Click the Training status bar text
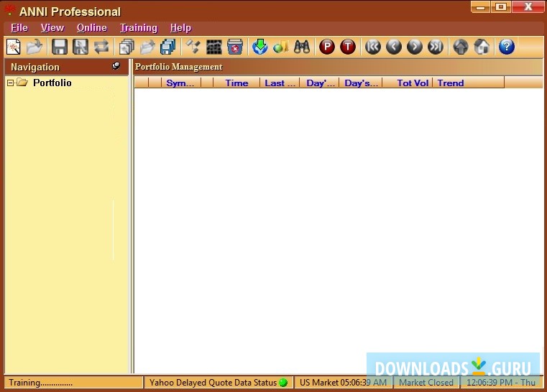The width and height of the screenshot is (547, 392). 40,383
